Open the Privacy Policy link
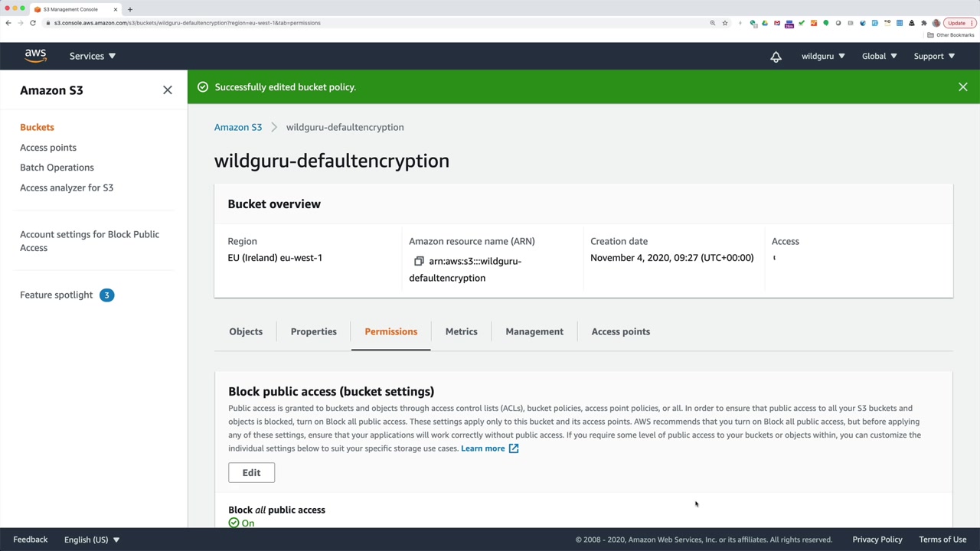The image size is (980, 551). coord(877,540)
